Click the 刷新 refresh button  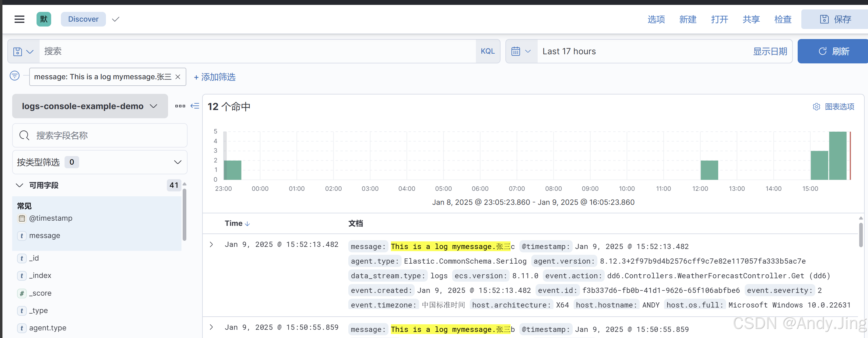(832, 51)
